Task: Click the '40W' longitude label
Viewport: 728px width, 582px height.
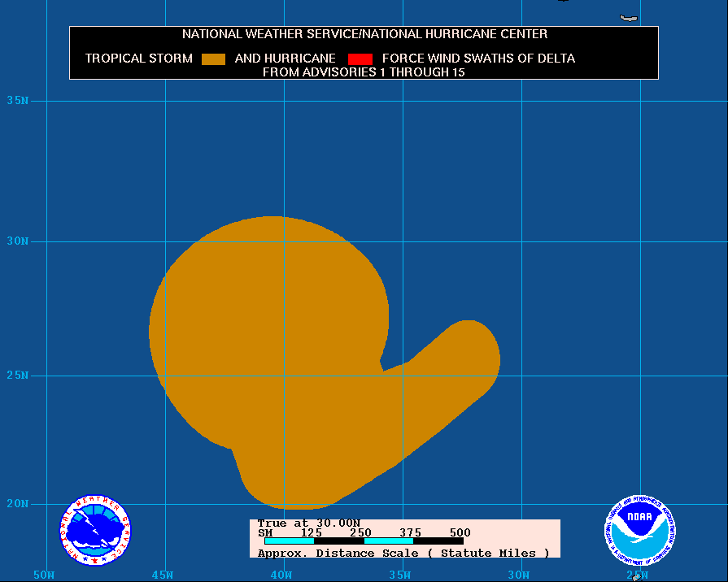Action: tap(281, 575)
